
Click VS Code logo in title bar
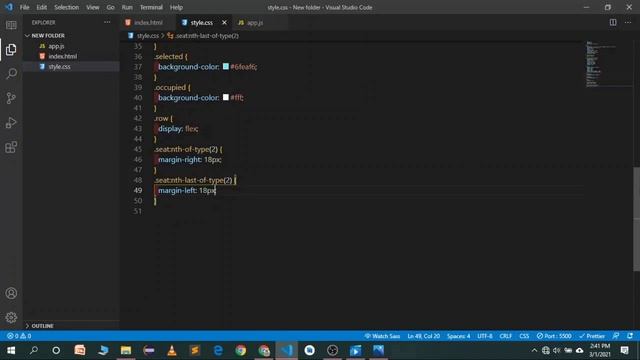pyautogui.click(x=9, y=7)
